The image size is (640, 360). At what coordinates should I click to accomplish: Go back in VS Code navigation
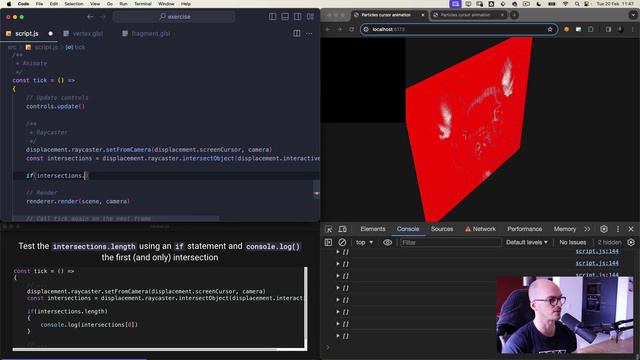point(90,17)
